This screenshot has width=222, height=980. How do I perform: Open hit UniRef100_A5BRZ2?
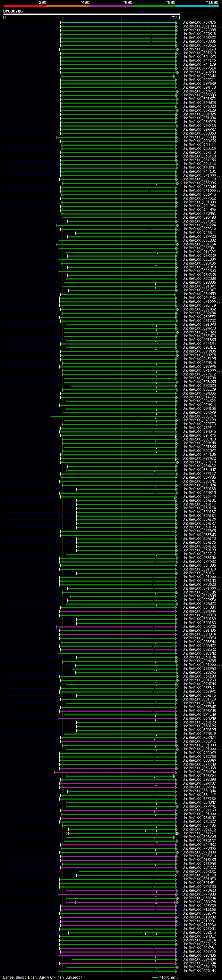[x=199, y=38]
